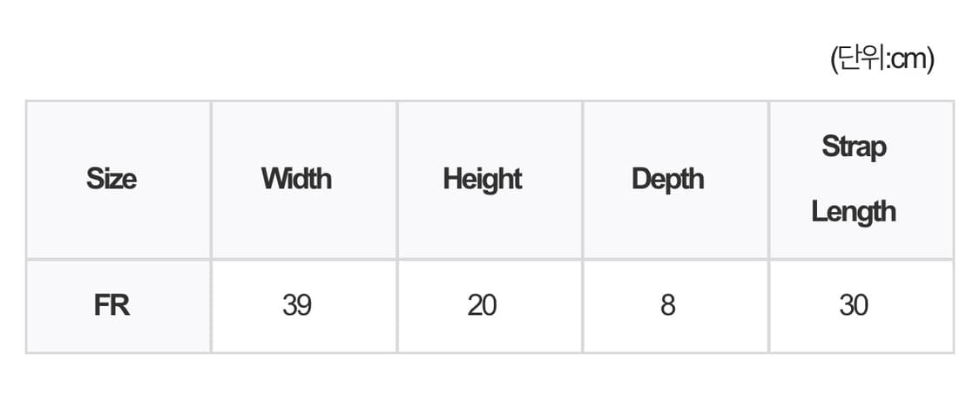The image size is (980, 409).
Task: Click the cell directly below the Size header
Action: tap(112, 306)
